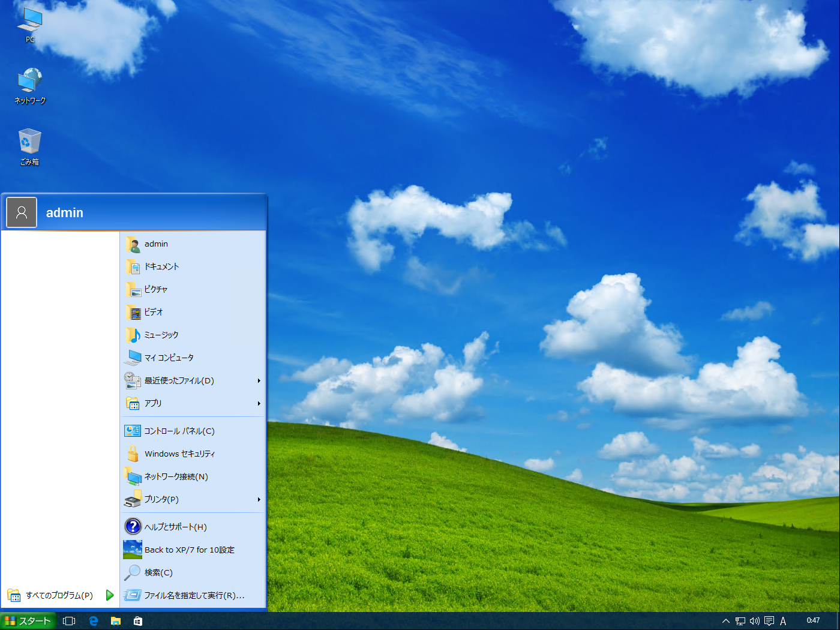Click the volume icon in the system tray
Screen dimensions: 840x630
pyautogui.click(x=755, y=621)
